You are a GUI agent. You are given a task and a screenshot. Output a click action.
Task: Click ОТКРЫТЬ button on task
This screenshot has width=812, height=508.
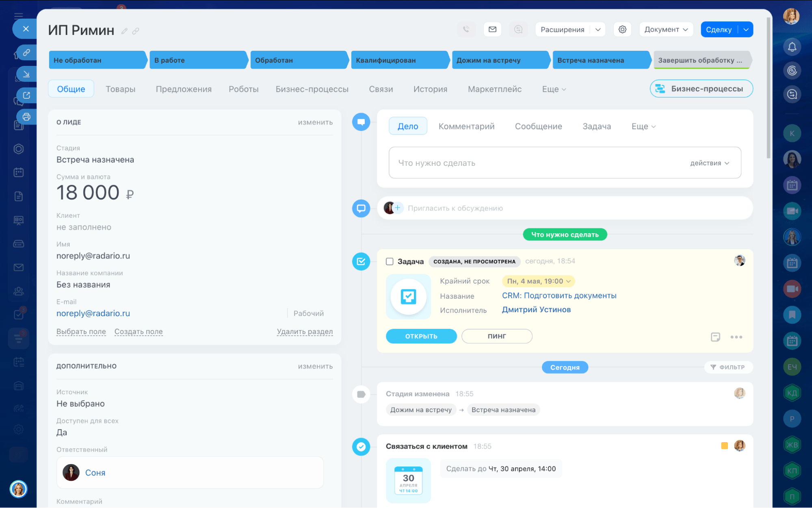pyautogui.click(x=421, y=336)
